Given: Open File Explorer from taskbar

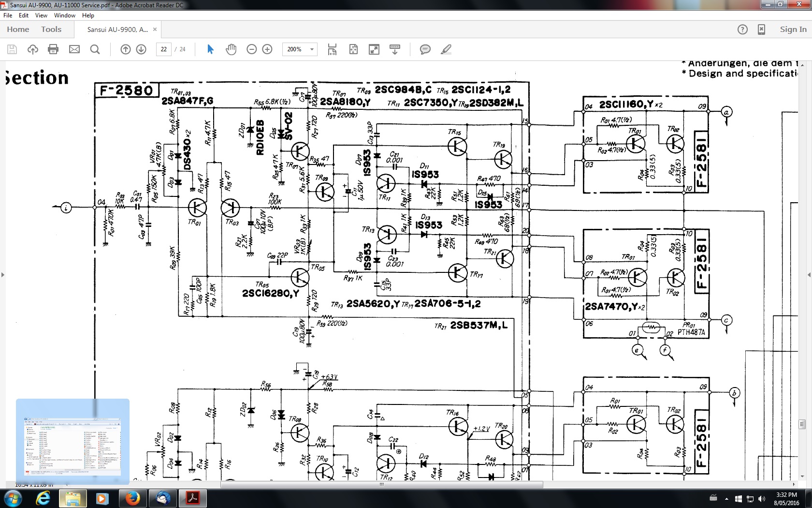Looking at the screenshot, I should tap(72, 498).
